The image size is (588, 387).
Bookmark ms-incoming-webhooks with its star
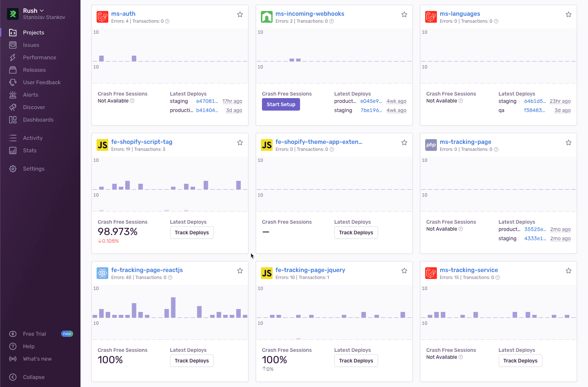pos(404,15)
